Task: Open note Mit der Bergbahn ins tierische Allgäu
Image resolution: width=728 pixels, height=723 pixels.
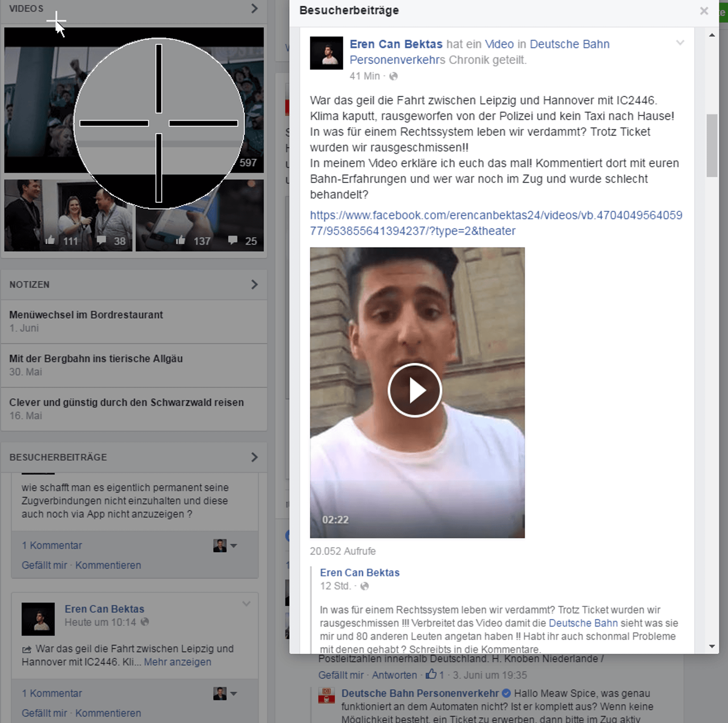Action: (x=96, y=359)
